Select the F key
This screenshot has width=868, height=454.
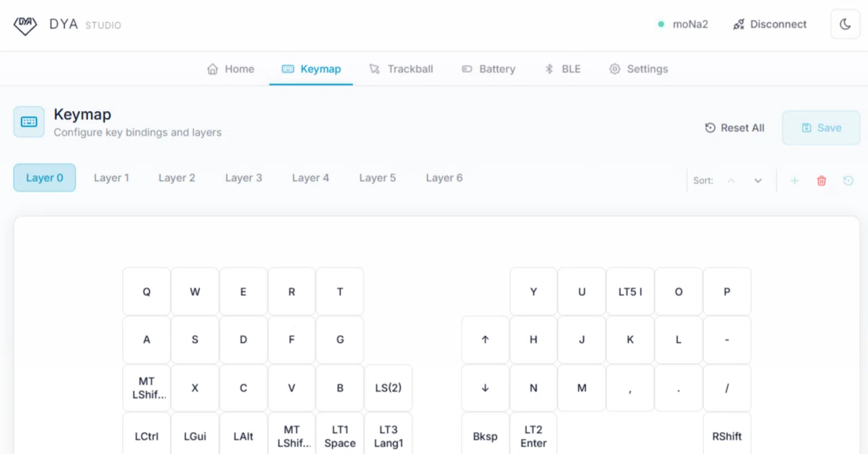(292, 339)
